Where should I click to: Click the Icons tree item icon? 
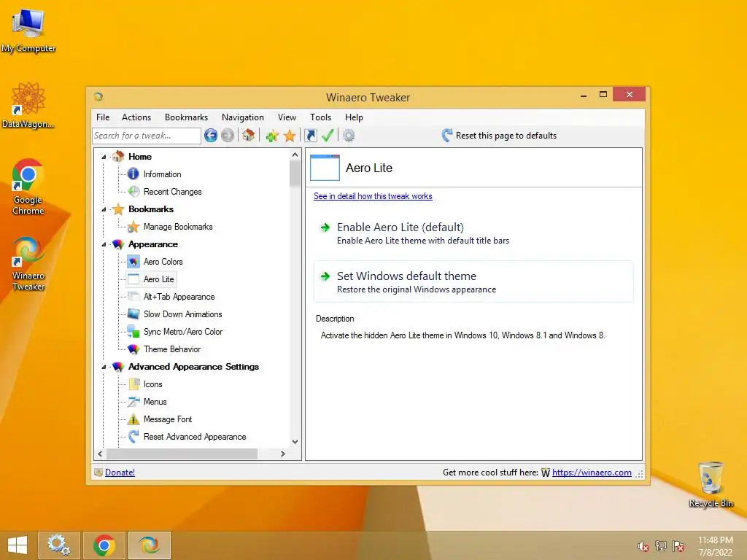pos(134,384)
